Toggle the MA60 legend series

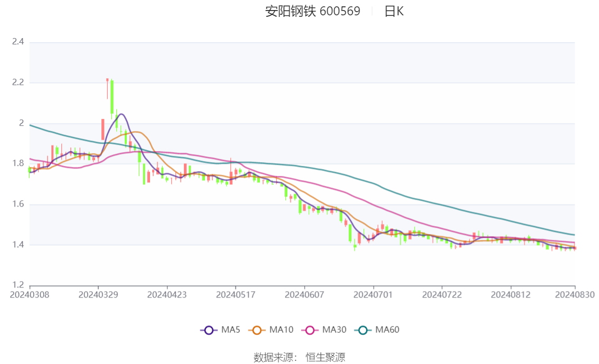pos(377,330)
